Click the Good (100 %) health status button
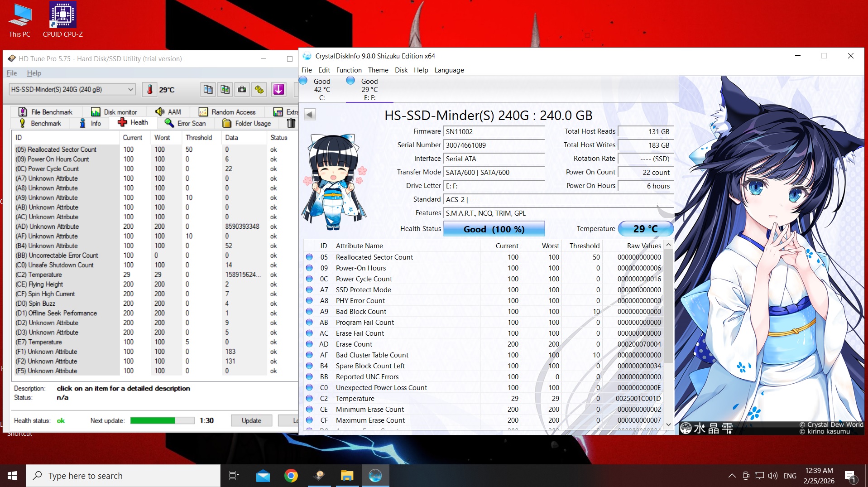The width and height of the screenshot is (868, 487). [494, 229]
